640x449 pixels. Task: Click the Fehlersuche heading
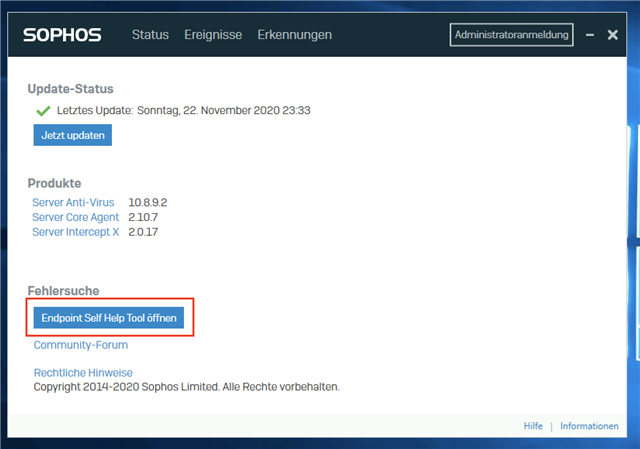pos(63,291)
